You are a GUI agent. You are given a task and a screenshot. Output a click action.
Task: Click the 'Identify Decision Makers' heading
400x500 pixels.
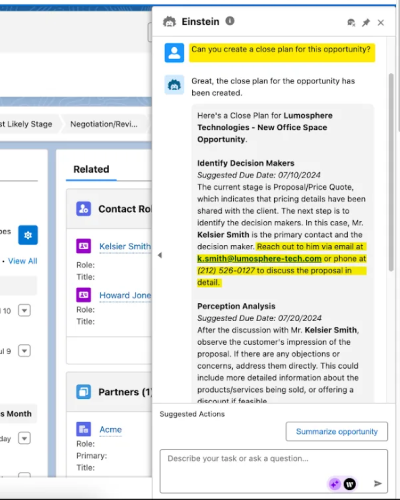coord(246,163)
